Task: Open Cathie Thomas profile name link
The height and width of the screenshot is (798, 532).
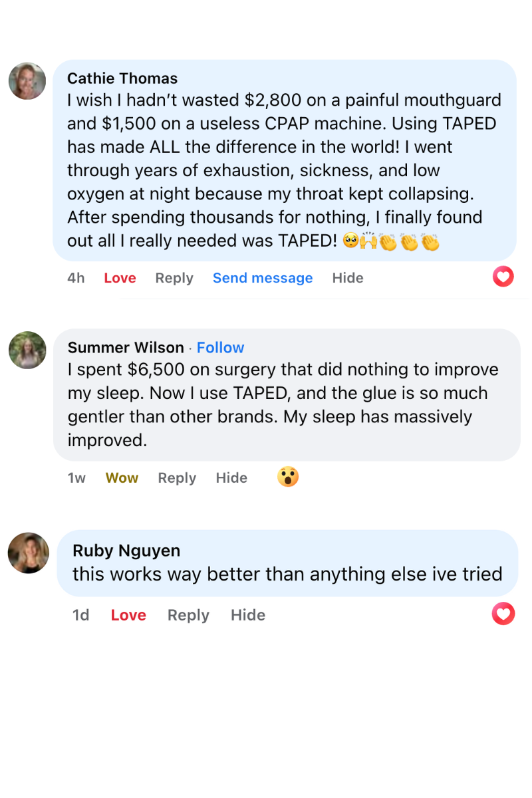Action: [122, 78]
